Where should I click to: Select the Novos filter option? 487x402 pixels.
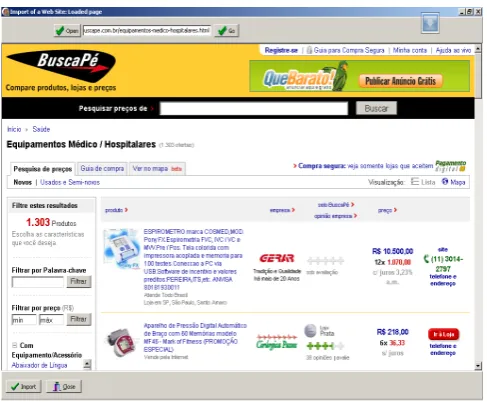[x=22, y=182]
